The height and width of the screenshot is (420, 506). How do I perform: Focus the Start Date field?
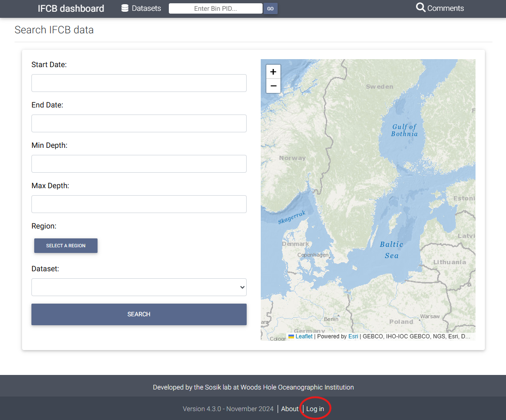click(x=139, y=83)
